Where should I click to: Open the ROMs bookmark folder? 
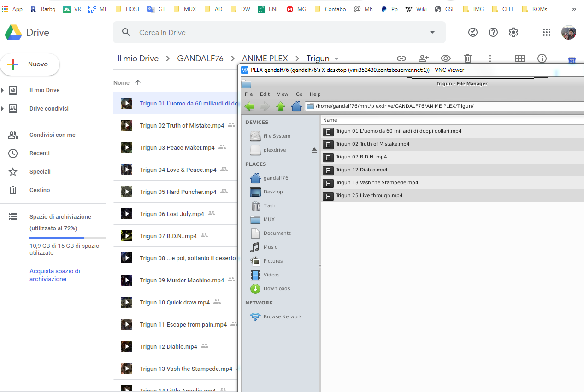click(535, 9)
